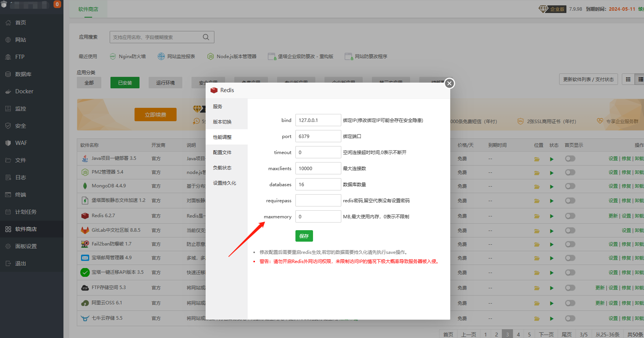Click 更新软件列表 / 支付状态 button
Screen dimensions: 644x338
589,79
